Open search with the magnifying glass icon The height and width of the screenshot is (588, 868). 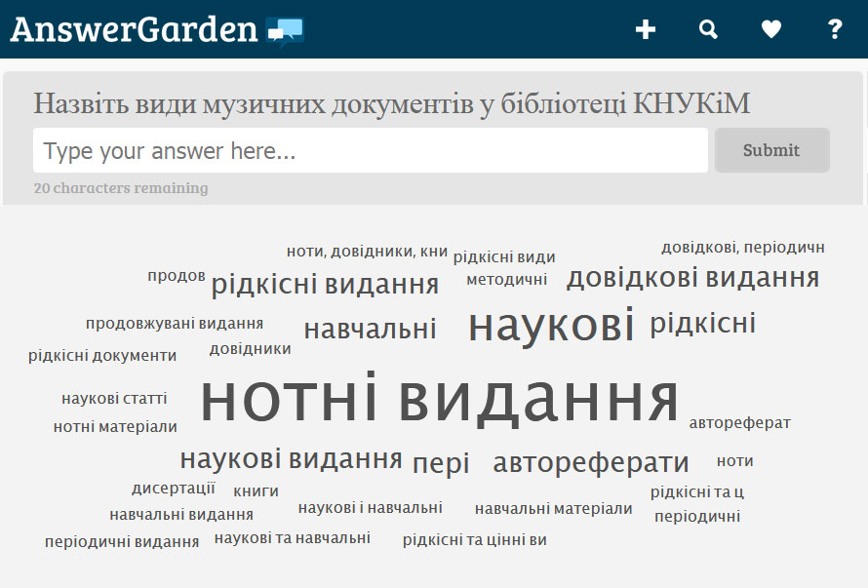coord(708,29)
